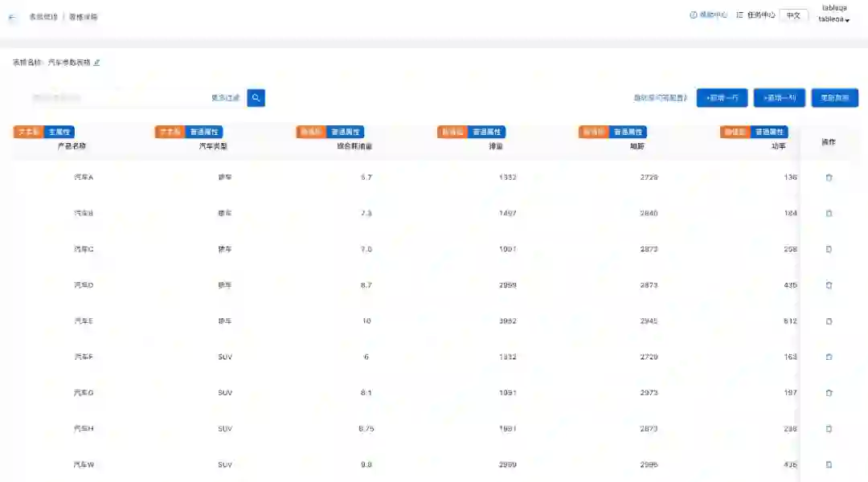Edit the table name with the pencil icon
The width and height of the screenshot is (868, 482).
pyautogui.click(x=97, y=63)
